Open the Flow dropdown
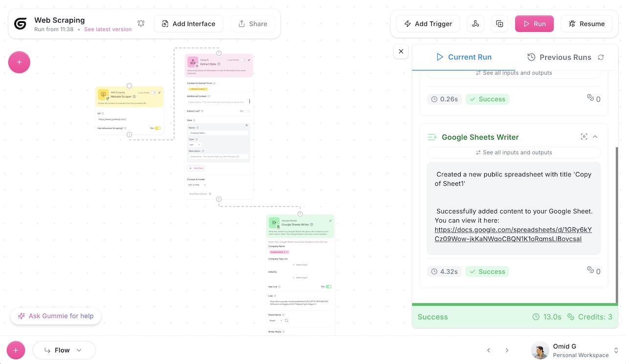The height and width of the screenshot is (364, 626). click(x=64, y=350)
